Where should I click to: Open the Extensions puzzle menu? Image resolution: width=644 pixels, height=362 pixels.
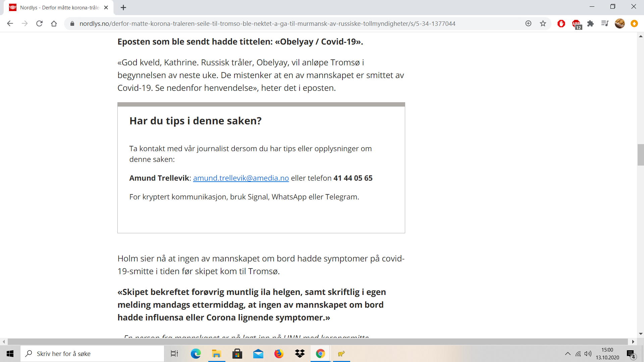pos(591,23)
